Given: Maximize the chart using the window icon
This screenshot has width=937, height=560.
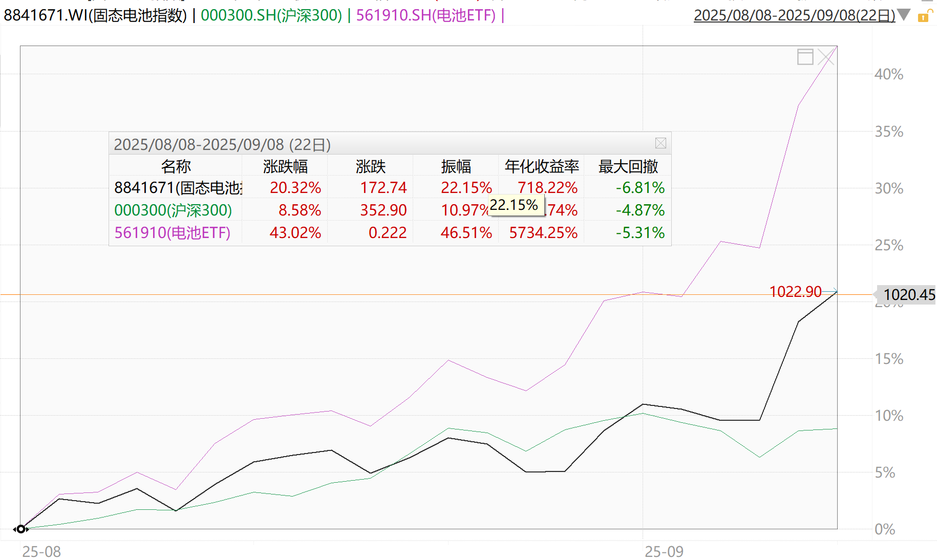Looking at the screenshot, I should pos(805,57).
